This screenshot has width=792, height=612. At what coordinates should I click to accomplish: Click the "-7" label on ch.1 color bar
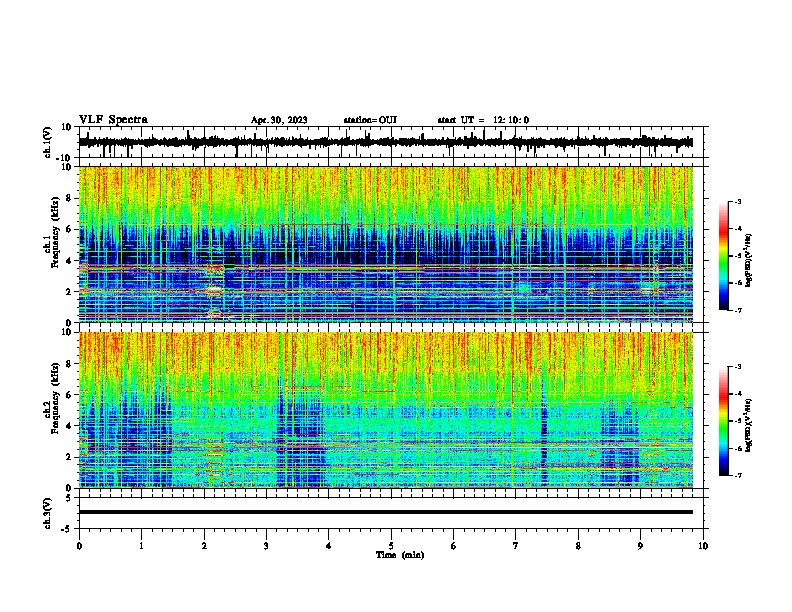click(737, 310)
